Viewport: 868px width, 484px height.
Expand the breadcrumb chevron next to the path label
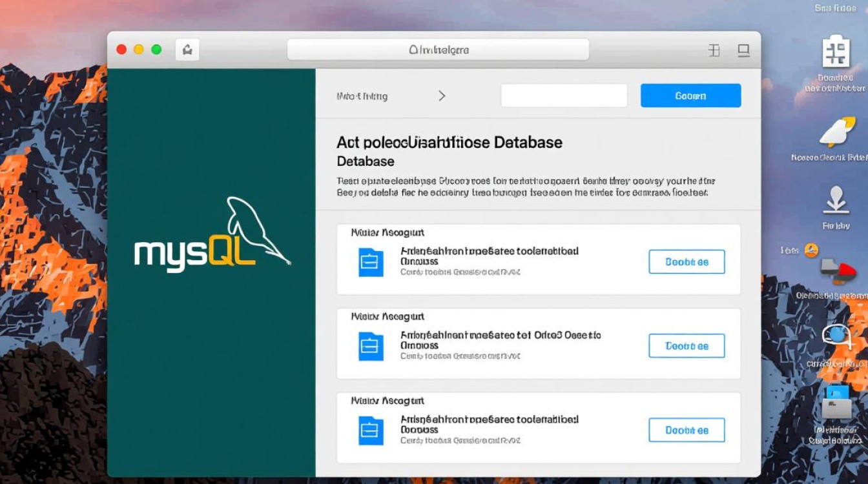[x=442, y=95]
